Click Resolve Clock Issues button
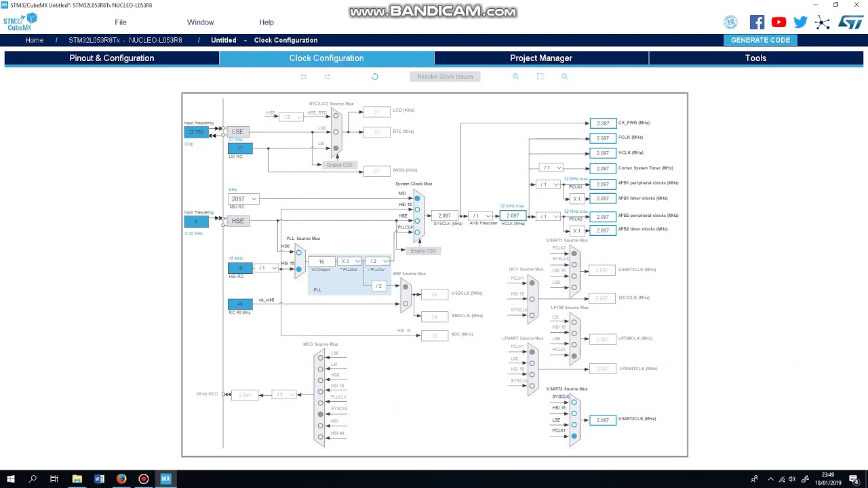The image size is (868, 488). click(x=445, y=77)
